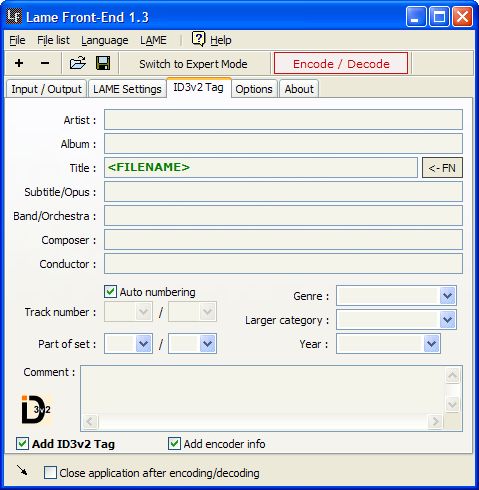Switch to the Input / Output tab

point(46,89)
